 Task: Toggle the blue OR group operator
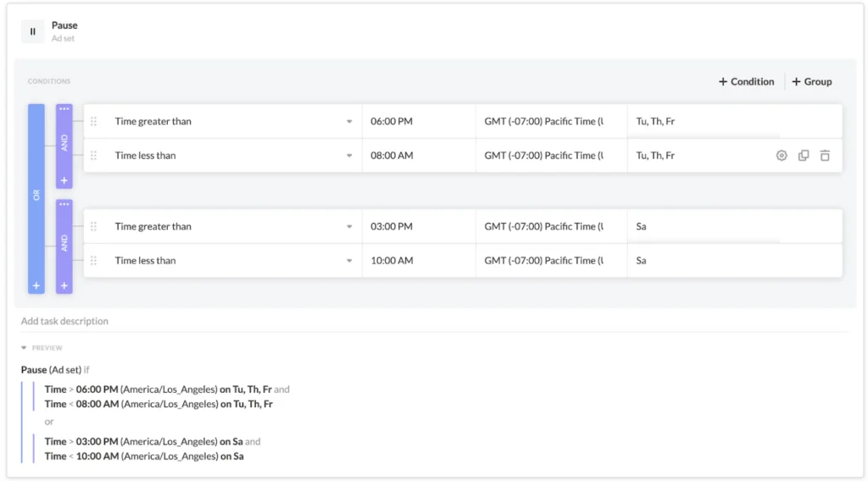[36, 195]
